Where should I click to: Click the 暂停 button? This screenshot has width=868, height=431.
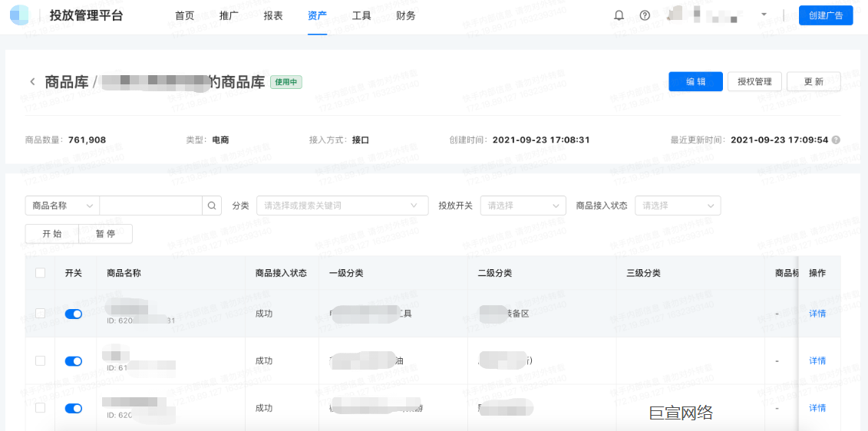pos(106,233)
